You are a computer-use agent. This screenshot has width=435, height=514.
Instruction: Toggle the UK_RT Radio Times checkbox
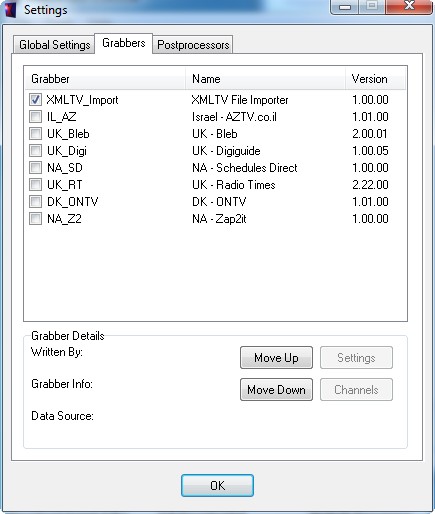(35, 184)
